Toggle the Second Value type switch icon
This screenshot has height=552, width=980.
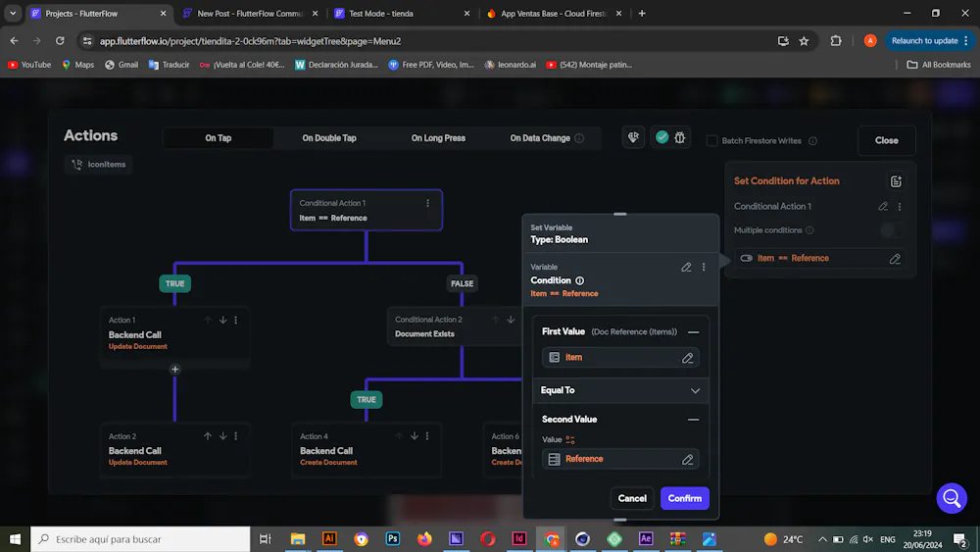click(x=570, y=439)
